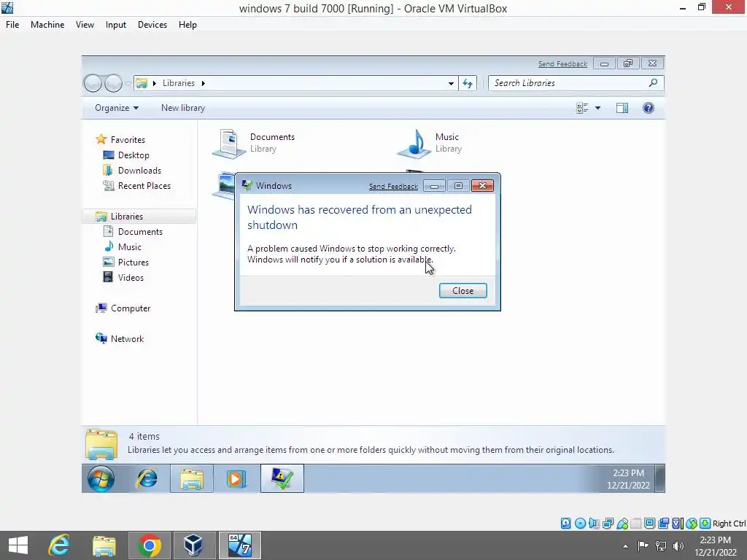Open the Devices menu

(x=152, y=25)
